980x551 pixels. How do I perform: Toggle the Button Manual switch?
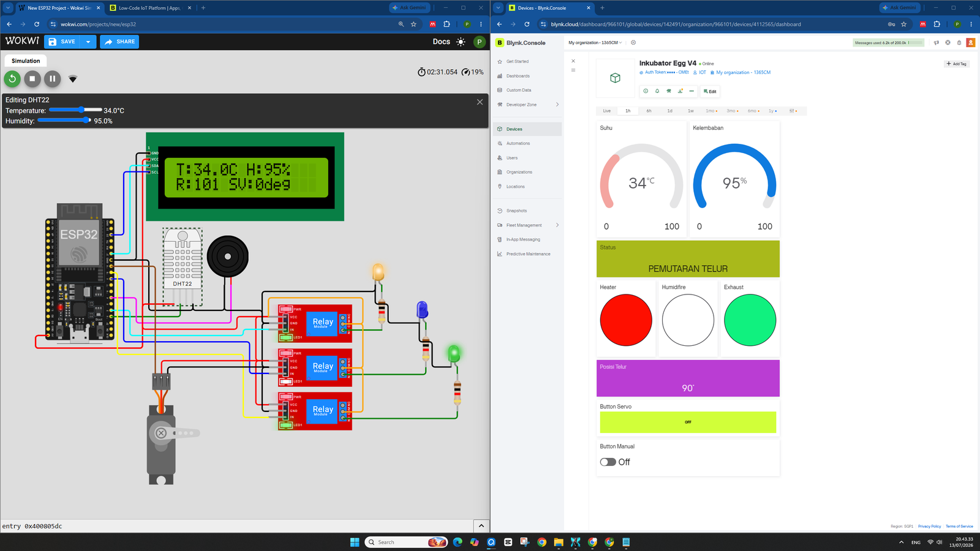608,462
